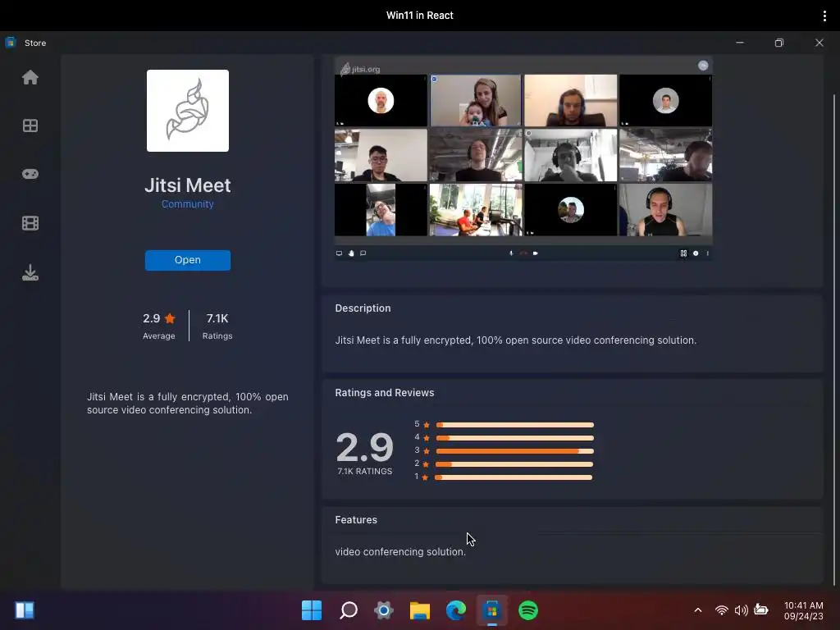Screen dimensions: 840x630
Task: Click the Wi-Fi network icon
Action: (x=722, y=610)
